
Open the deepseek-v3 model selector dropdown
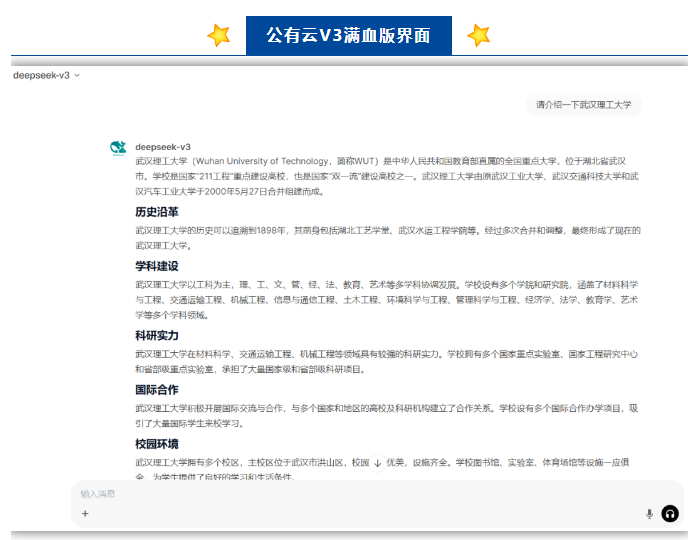click(47, 75)
